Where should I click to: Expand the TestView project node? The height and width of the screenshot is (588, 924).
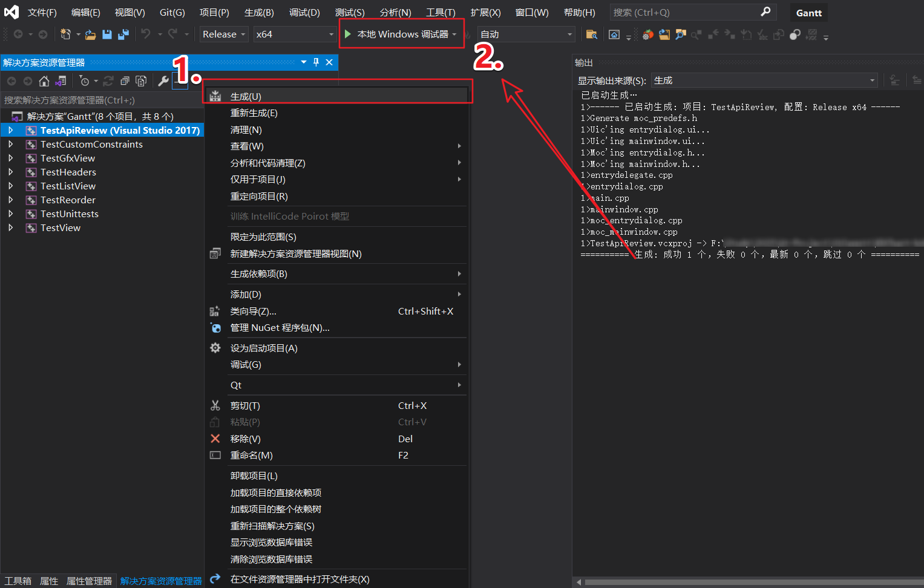pos(10,227)
